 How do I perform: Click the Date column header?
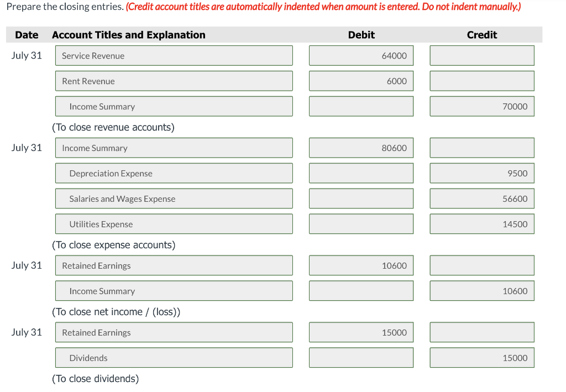(x=27, y=35)
